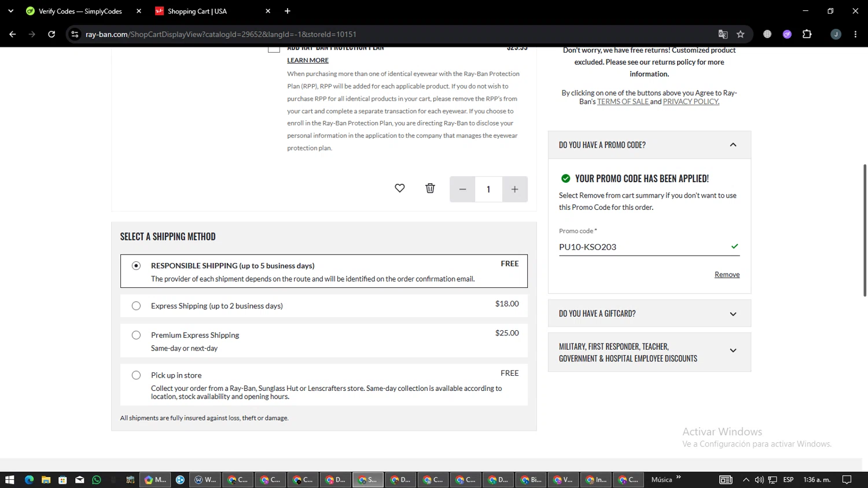The width and height of the screenshot is (868, 488).
Task: View site information icon in address bar
Action: point(75,34)
